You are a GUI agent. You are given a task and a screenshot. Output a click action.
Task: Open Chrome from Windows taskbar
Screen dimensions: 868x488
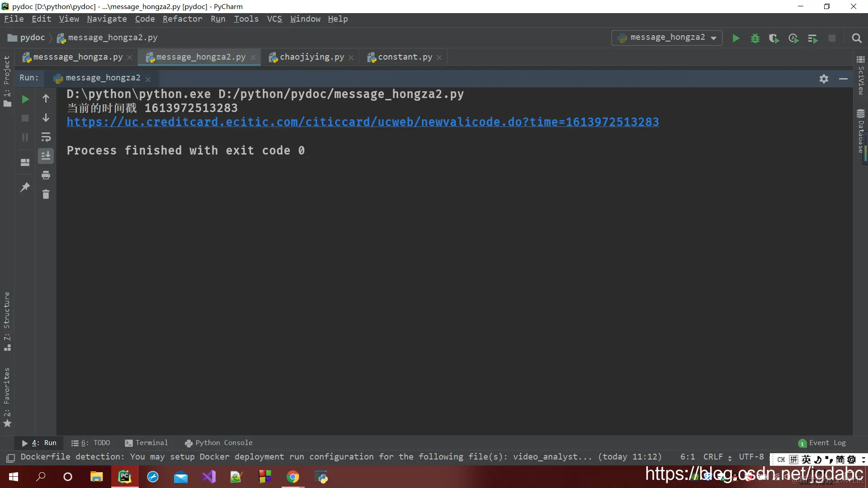coord(293,477)
